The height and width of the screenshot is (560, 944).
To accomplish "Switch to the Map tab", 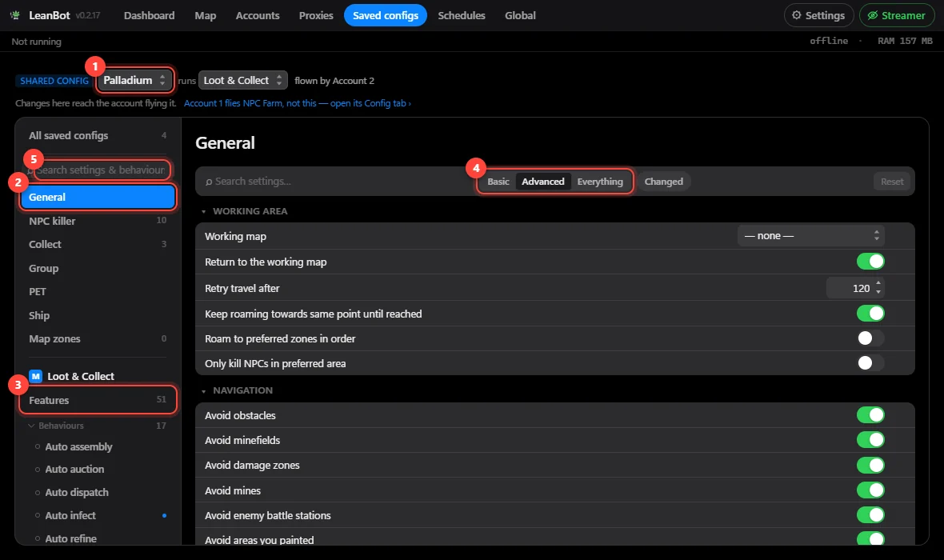I will tap(206, 16).
